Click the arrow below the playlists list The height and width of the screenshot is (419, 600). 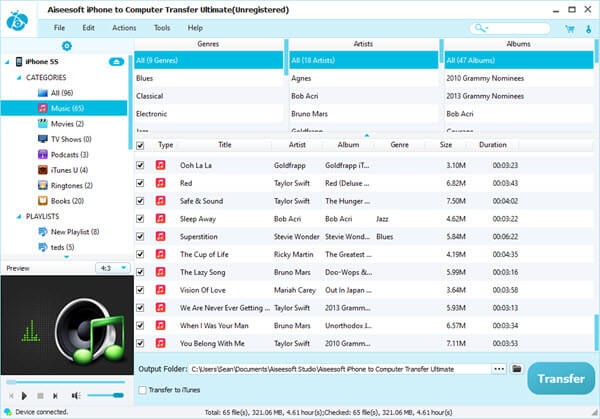(x=67, y=257)
